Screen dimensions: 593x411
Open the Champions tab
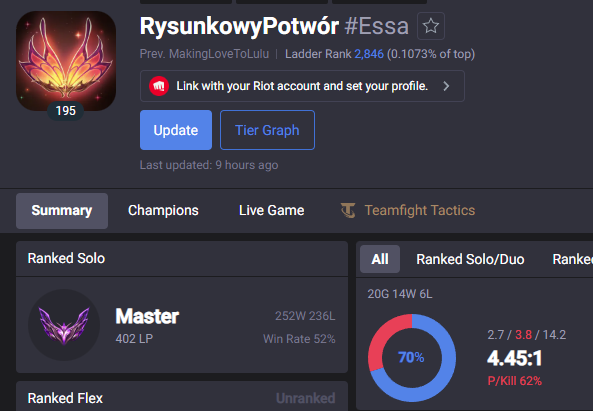coord(163,211)
